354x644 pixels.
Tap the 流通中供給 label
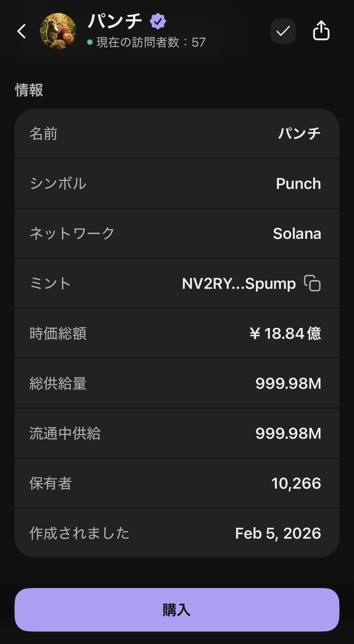point(65,433)
